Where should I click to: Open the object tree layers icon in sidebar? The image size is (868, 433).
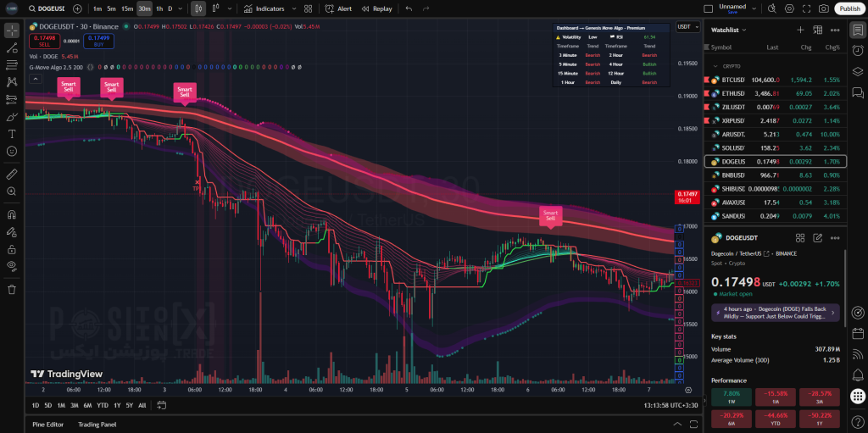858,71
